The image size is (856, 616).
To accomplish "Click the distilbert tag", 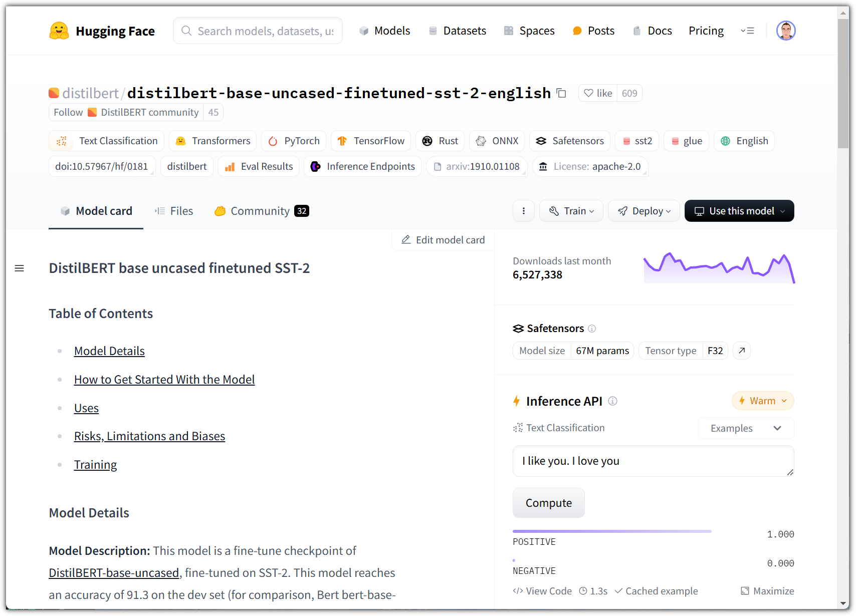I will [187, 166].
